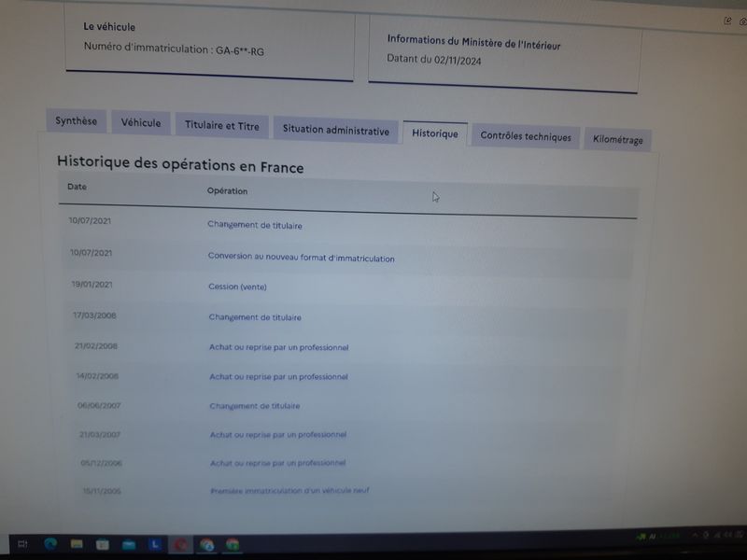Open the Synthèse tab

coord(77,121)
